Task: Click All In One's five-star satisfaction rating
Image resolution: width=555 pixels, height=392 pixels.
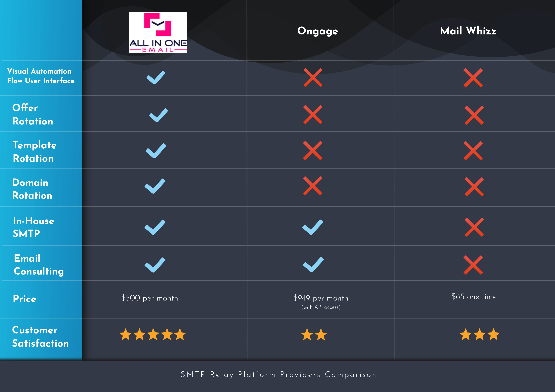Action: tap(153, 334)
